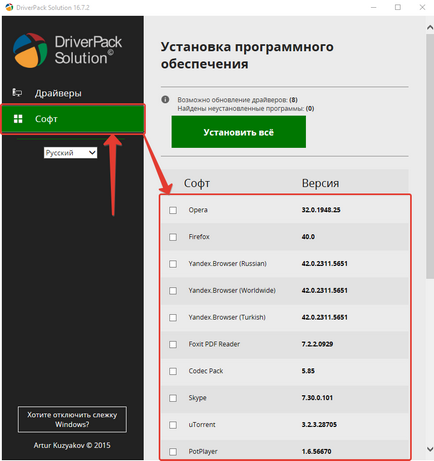
Task: Check the Opera checkbox
Action: click(173, 210)
